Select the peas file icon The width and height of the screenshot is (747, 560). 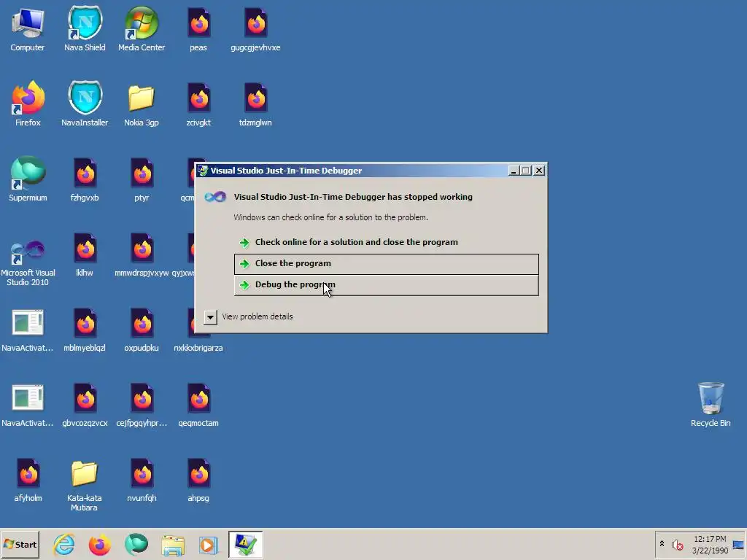198,29
